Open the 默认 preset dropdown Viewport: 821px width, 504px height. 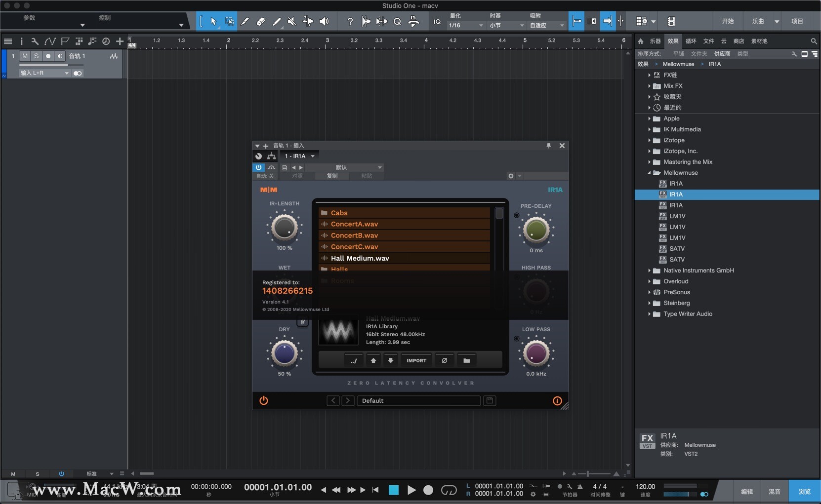point(344,167)
